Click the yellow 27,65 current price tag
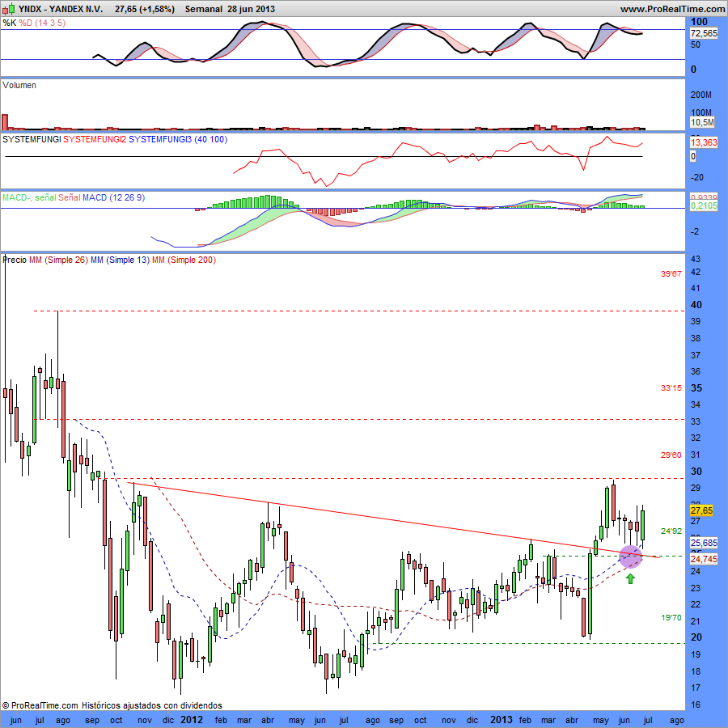Image resolution: width=728 pixels, height=728 pixels. click(x=701, y=510)
